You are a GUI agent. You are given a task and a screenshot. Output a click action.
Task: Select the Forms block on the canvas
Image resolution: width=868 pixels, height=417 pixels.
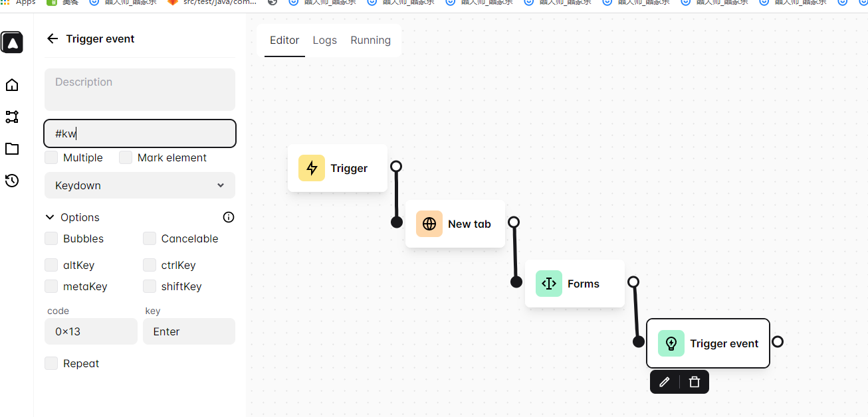(x=575, y=284)
